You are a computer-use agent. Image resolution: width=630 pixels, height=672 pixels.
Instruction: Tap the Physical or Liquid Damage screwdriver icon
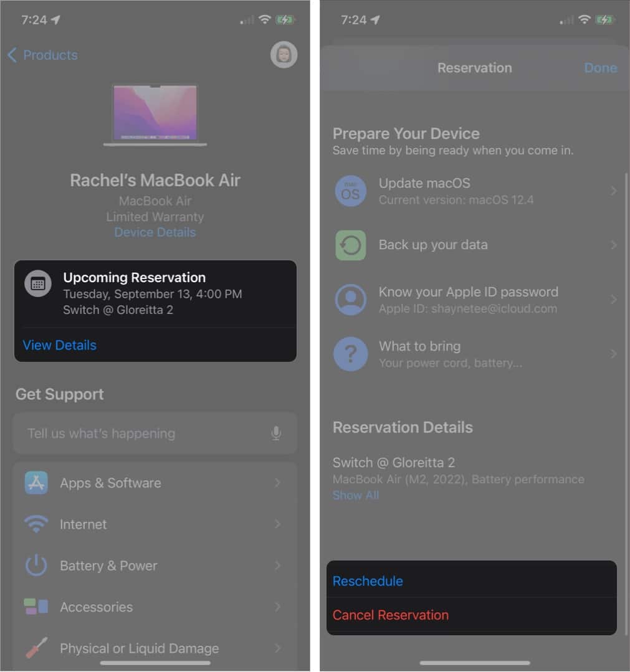(x=36, y=648)
